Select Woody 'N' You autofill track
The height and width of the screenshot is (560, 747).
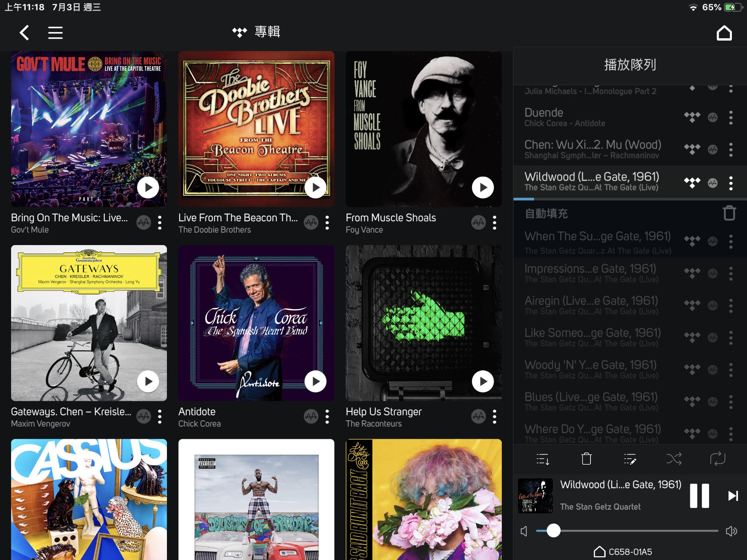point(630,369)
